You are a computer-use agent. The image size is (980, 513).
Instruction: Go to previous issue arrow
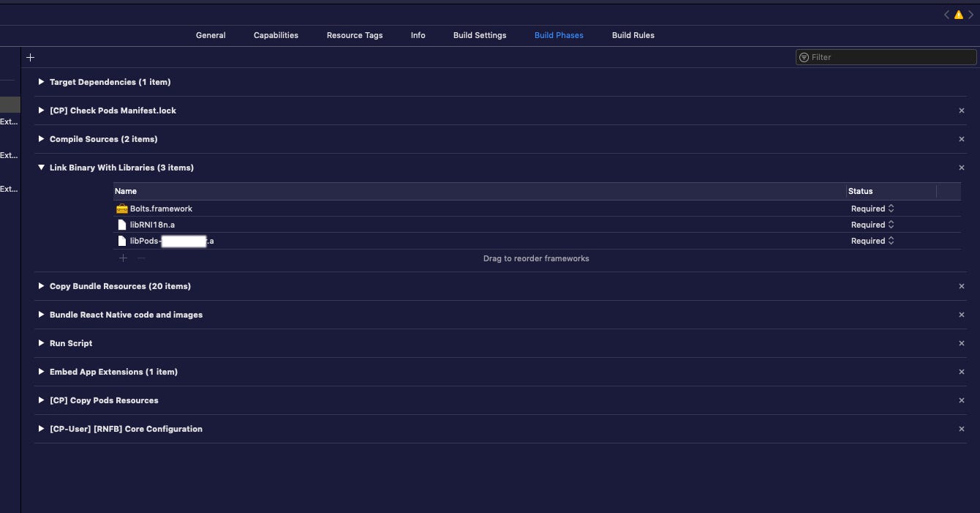(x=946, y=15)
